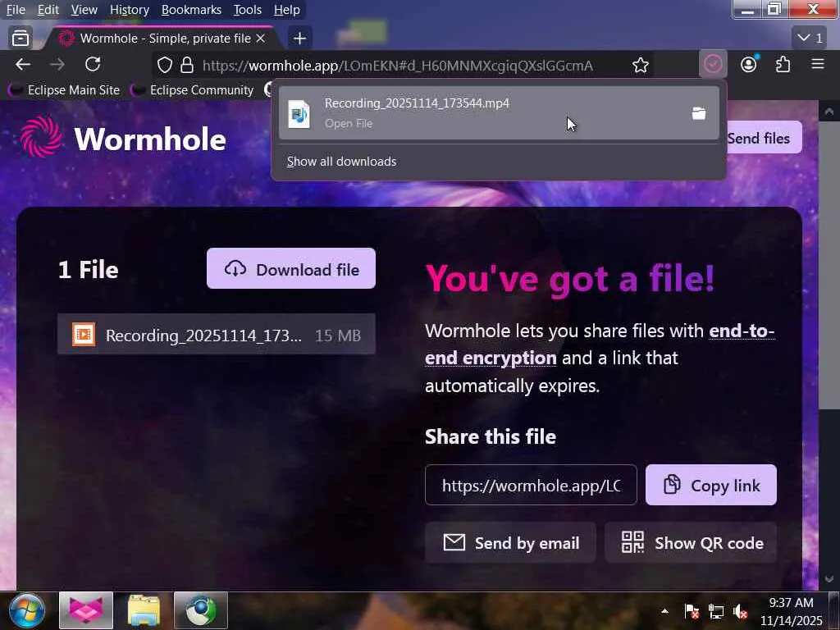Click the Copy link button

coord(711,485)
